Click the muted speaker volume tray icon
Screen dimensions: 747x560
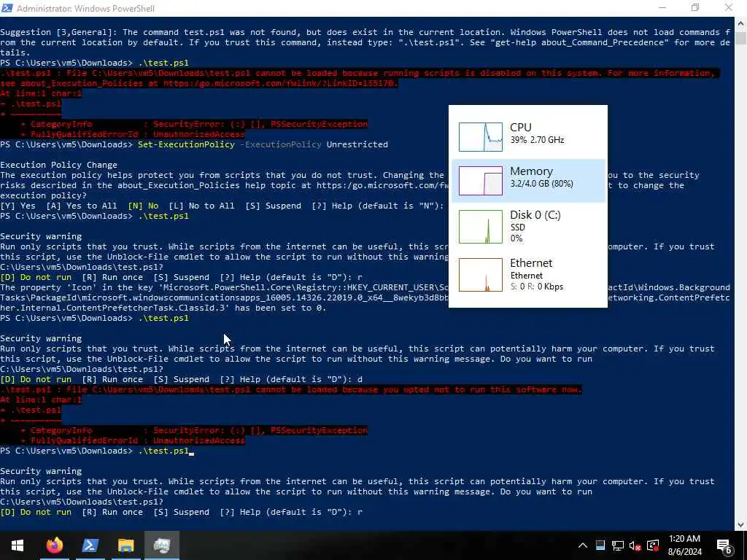tap(635, 545)
